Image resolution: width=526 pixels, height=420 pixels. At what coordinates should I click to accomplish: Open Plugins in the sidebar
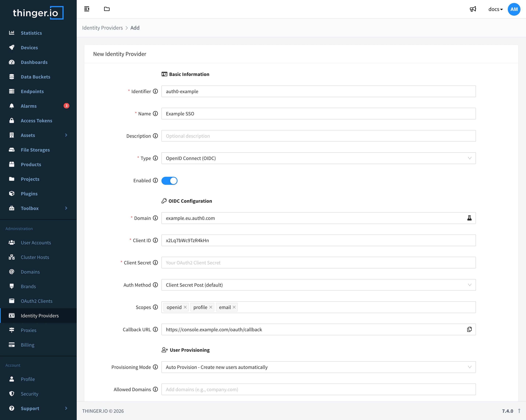(x=38, y=194)
